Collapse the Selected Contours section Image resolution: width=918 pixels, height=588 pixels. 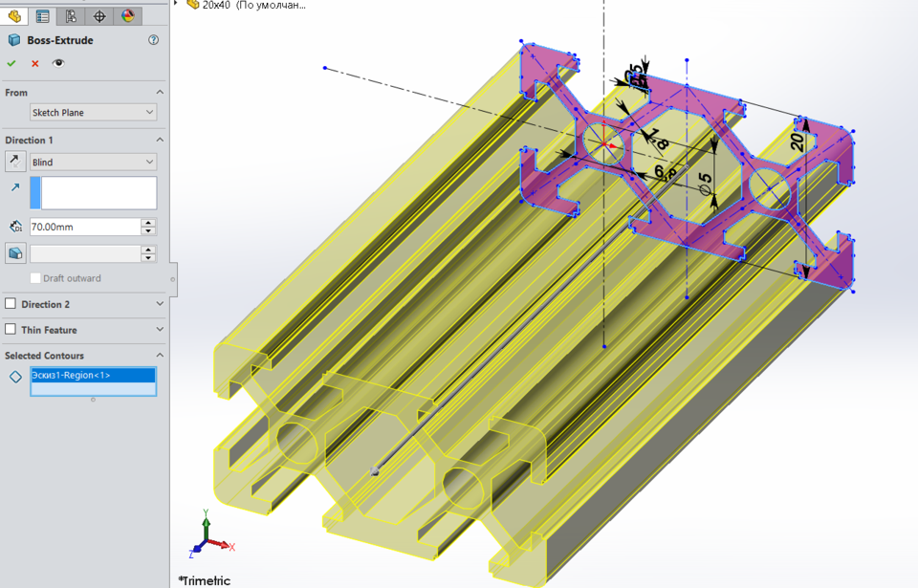pyautogui.click(x=161, y=355)
